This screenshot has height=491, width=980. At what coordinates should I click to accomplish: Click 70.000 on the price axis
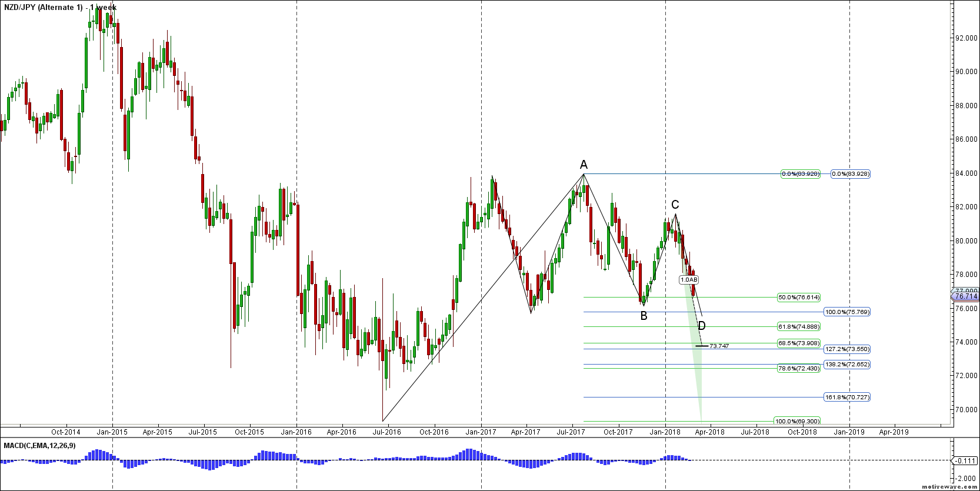click(968, 410)
